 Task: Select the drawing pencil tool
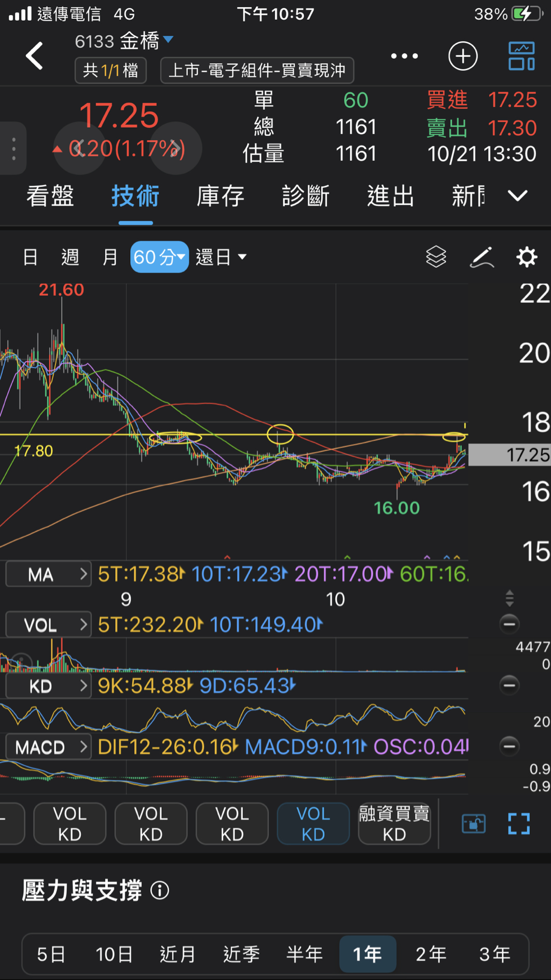(x=481, y=257)
